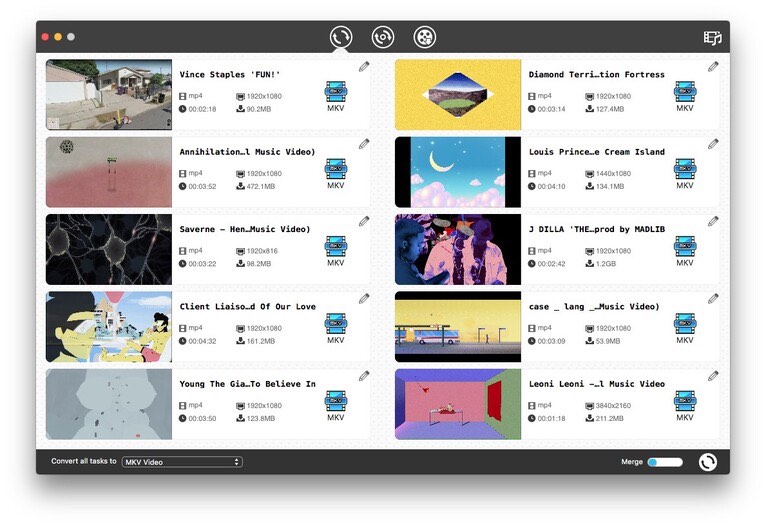Edit the Saverne music video item
The height and width of the screenshot is (526, 766).
point(364,221)
